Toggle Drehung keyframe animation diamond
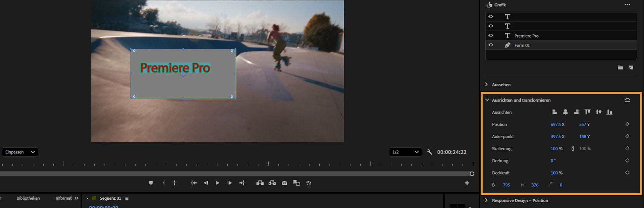This screenshot has width=644, height=208. coord(627,160)
